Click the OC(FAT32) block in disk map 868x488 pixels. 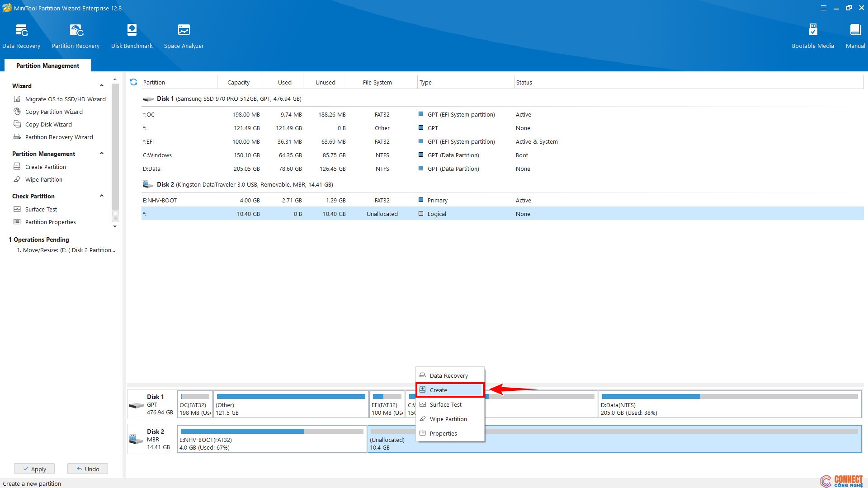coord(195,404)
